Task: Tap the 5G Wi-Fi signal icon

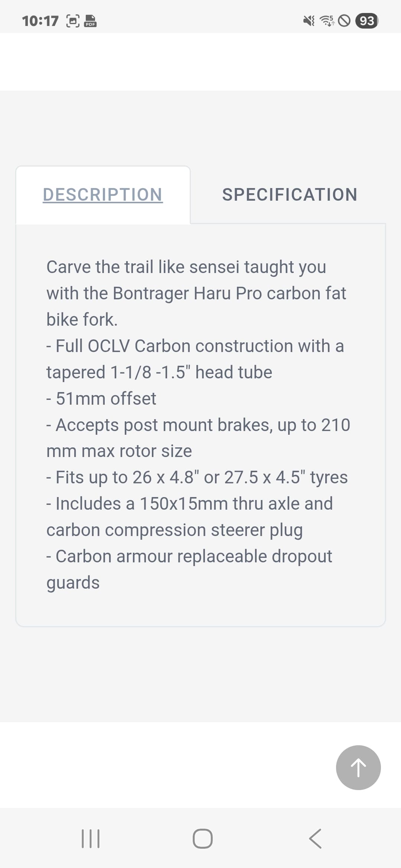Action: [x=327, y=22]
